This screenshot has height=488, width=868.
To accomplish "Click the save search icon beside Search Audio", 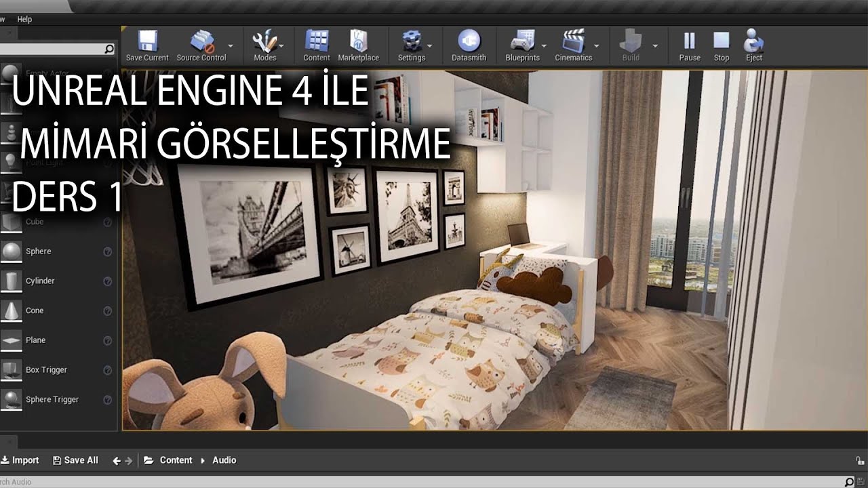I will (x=861, y=482).
